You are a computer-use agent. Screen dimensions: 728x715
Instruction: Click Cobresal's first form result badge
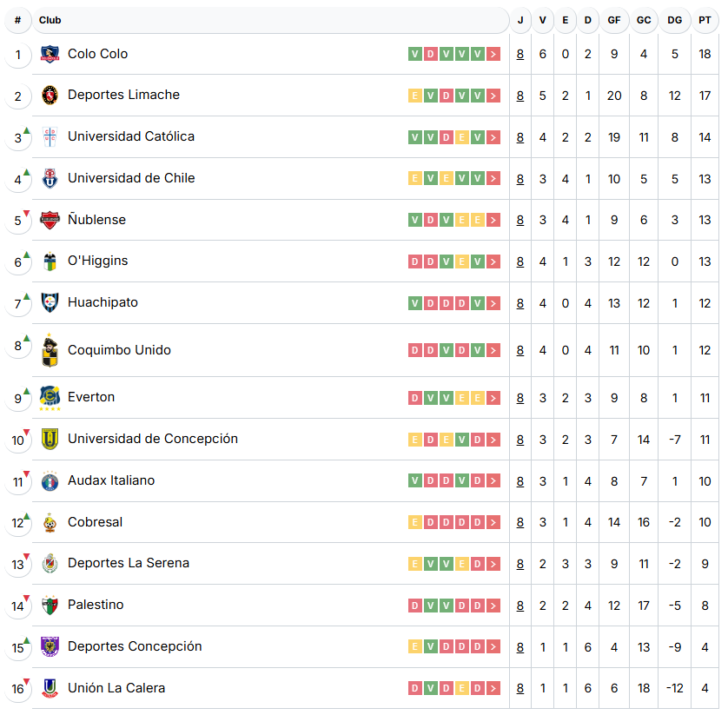[x=414, y=522]
